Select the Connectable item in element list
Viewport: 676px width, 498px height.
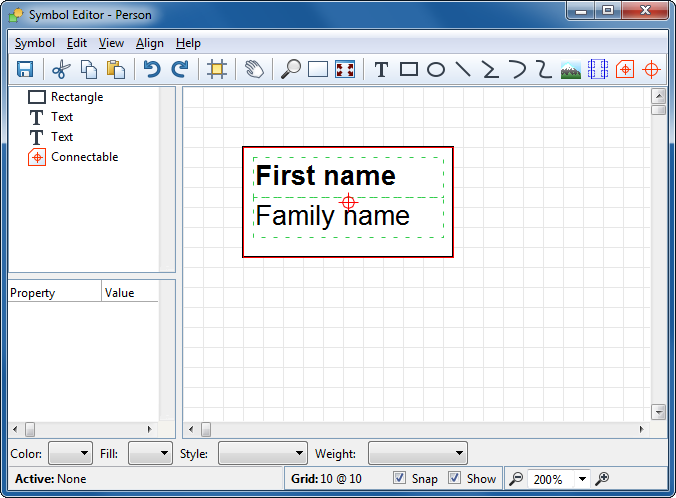tap(84, 157)
